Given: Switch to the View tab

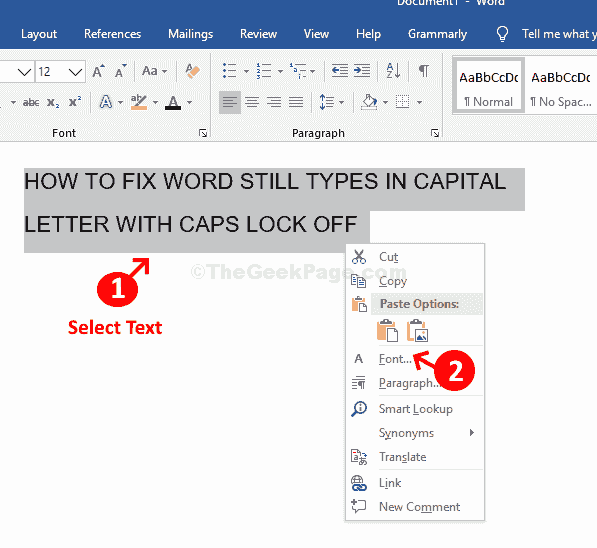Looking at the screenshot, I should (316, 34).
